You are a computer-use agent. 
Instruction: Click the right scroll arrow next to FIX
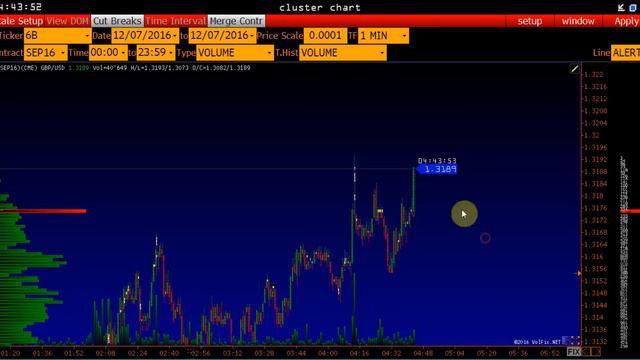click(596, 351)
